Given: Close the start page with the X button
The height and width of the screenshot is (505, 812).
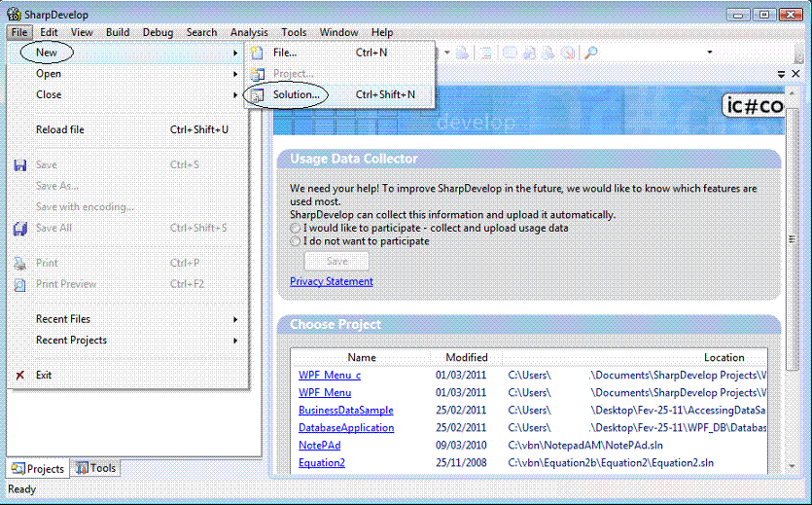Looking at the screenshot, I should [x=795, y=74].
